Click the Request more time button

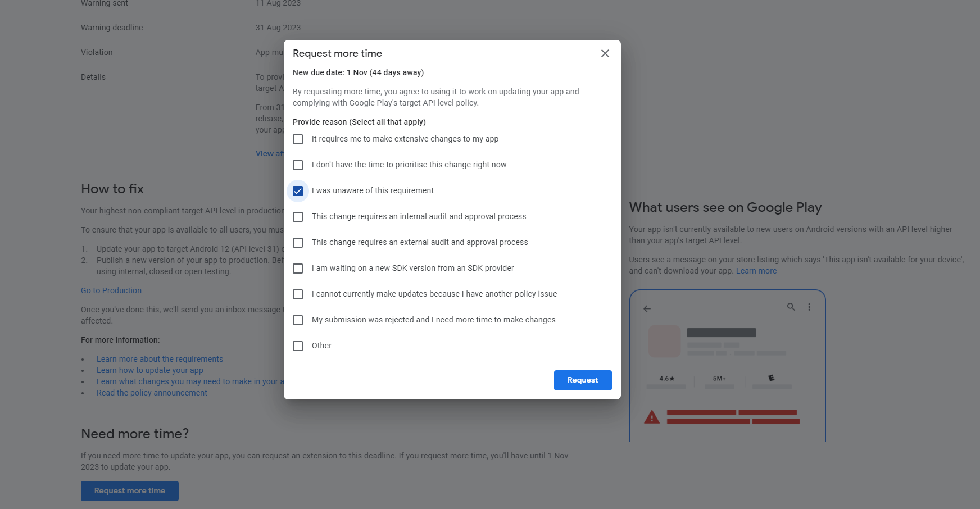129,490
